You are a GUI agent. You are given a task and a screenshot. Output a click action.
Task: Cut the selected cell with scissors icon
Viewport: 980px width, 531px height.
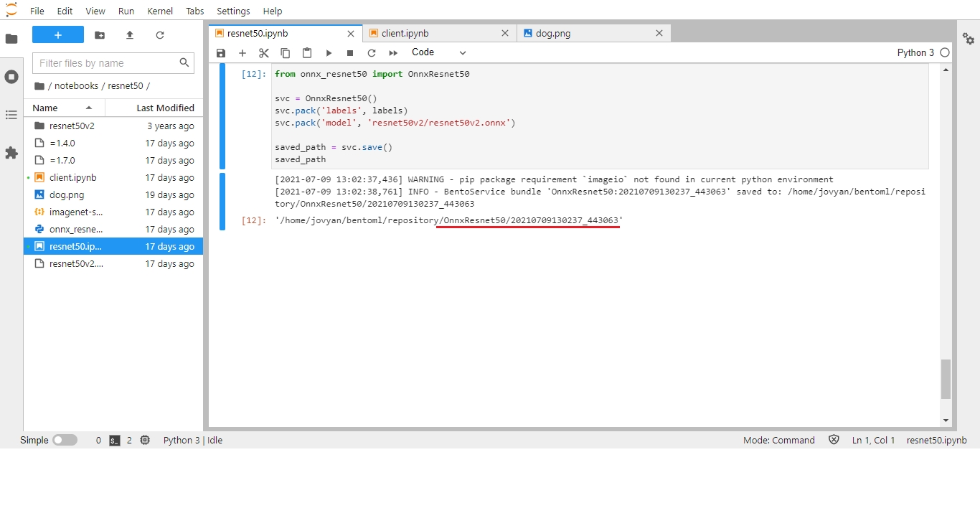(x=263, y=53)
